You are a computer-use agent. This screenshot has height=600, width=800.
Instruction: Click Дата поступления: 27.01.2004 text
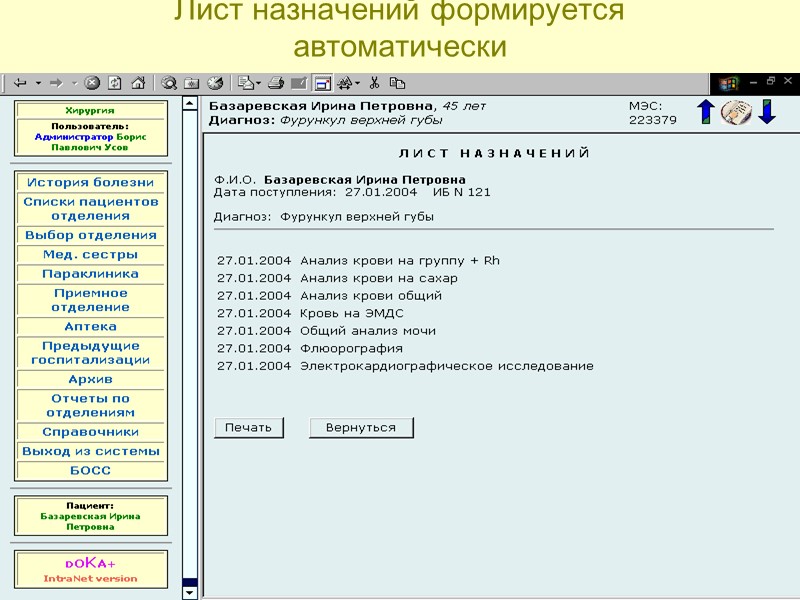pyautogui.click(x=315, y=192)
